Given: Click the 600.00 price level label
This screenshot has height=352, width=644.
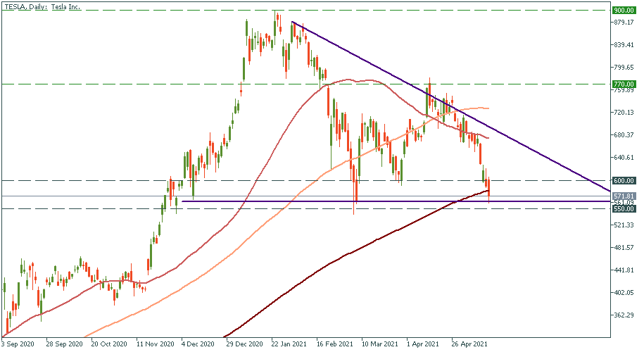Looking at the screenshot, I should point(624,180).
